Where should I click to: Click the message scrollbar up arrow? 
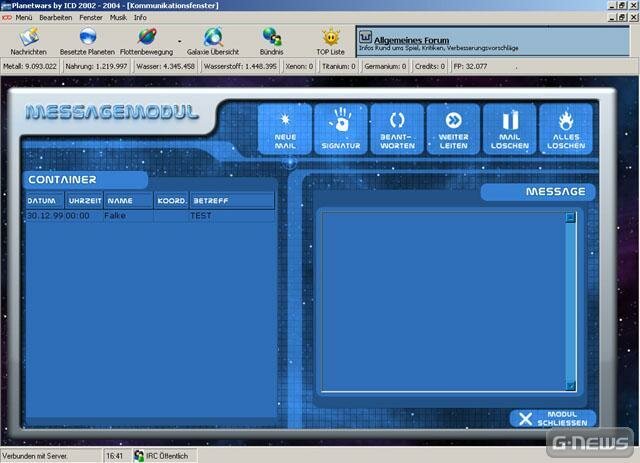pos(571,217)
